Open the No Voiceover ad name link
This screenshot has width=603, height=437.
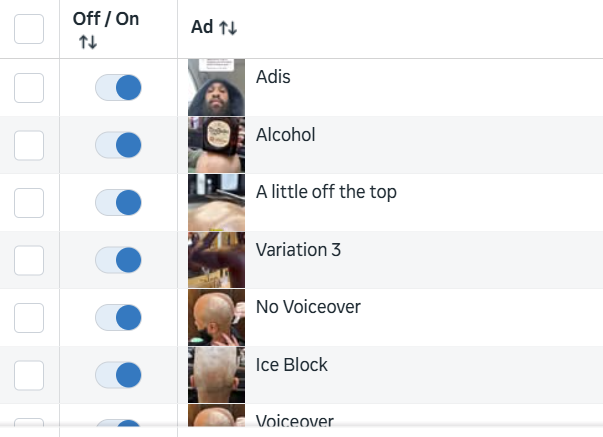(x=308, y=307)
